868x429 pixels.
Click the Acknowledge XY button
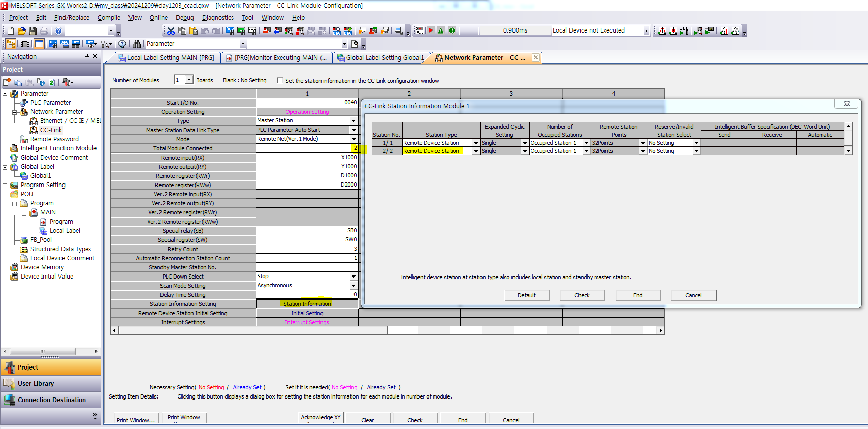point(320,417)
